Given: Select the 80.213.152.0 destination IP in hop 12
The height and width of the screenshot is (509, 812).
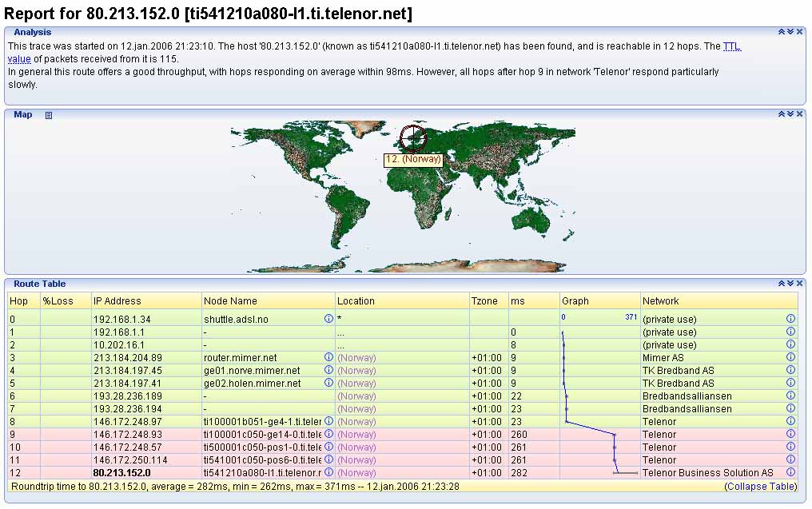Looking at the screenshot, I should 121,472.
